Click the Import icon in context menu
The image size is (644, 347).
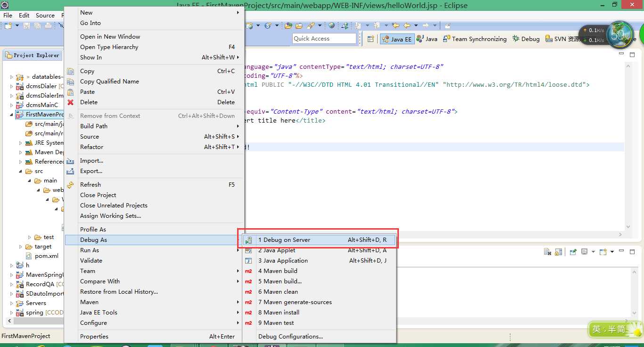click(x=71, y=161)
